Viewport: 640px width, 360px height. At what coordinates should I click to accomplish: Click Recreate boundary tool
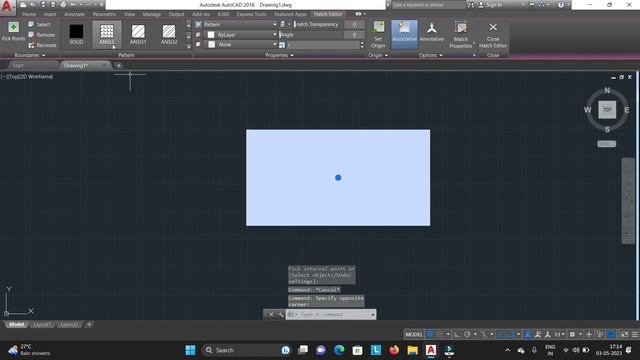[x=42, y=45]
